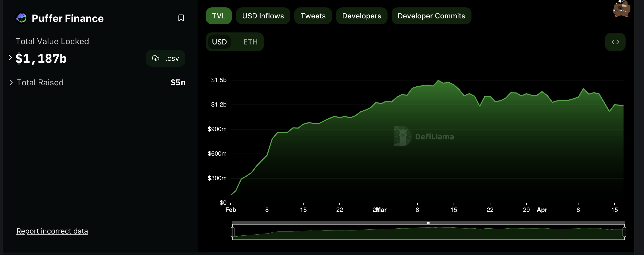Switch the chart denomination to USD

click(219, 42)
